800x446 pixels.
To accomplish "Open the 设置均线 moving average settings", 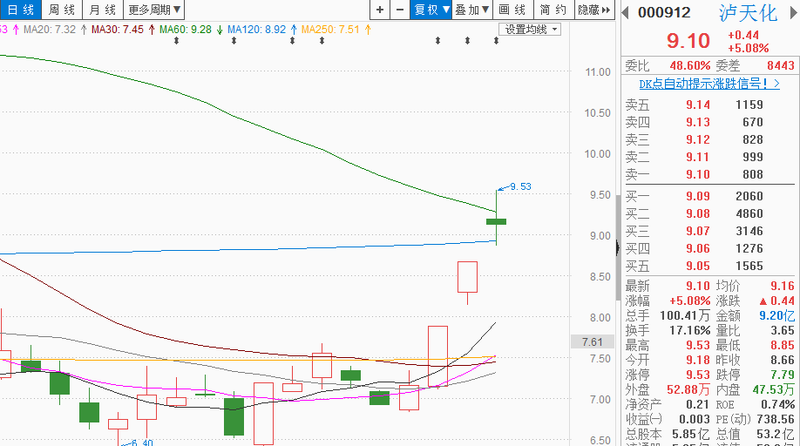I will pyautogui.click(x=530, y=30).
